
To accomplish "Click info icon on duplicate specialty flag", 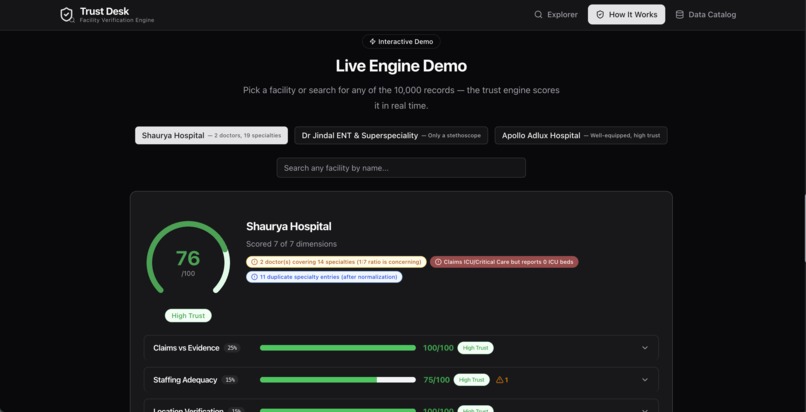I will 254,277.
